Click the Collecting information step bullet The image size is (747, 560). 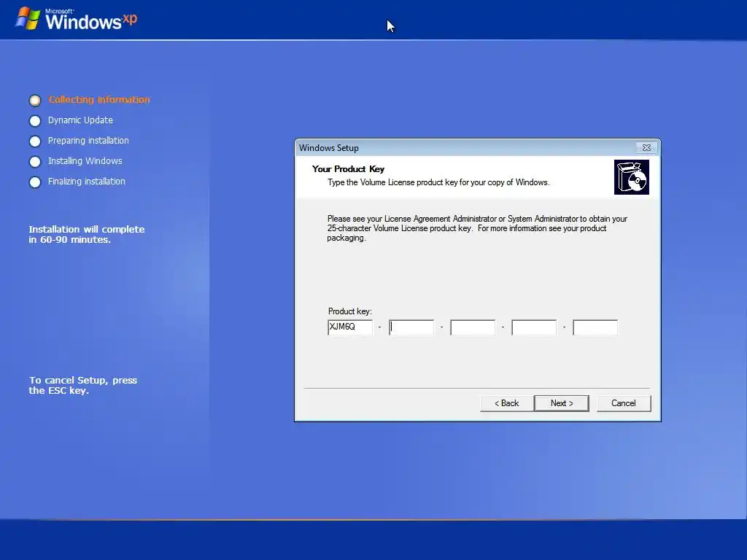click(x=35, y=101)
